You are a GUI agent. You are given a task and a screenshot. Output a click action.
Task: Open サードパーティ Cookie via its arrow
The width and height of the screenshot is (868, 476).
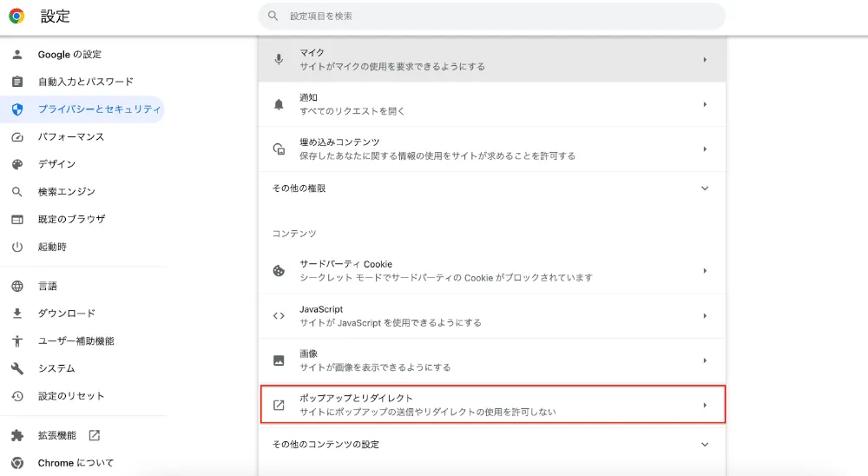pos(705,271)
